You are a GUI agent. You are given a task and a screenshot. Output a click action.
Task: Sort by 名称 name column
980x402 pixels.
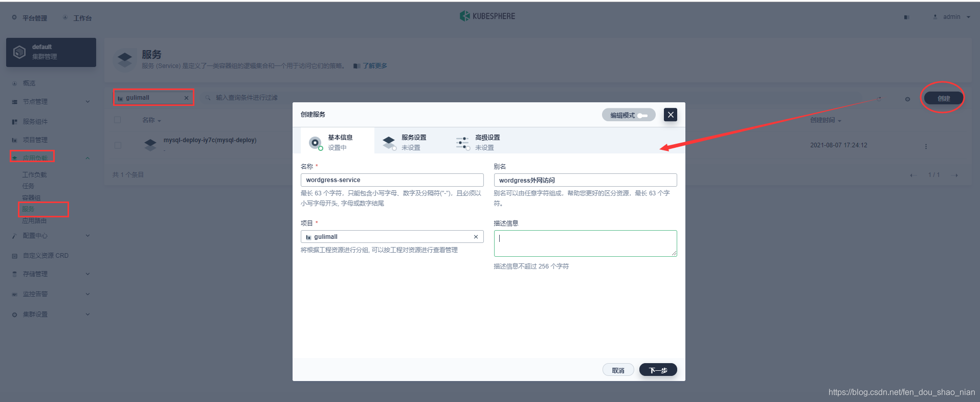[151, 120]
